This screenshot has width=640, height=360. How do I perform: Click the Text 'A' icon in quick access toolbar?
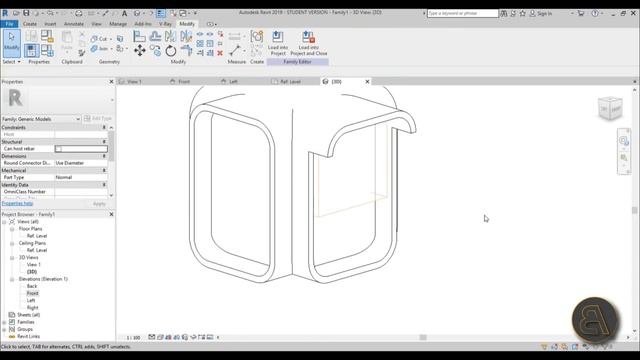[124, 13]
